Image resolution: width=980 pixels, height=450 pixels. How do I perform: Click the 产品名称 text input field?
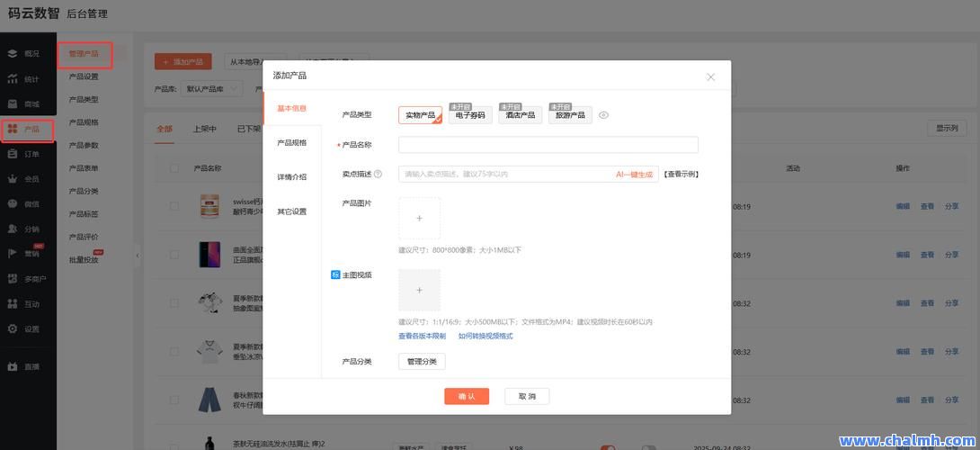click(x=548, y=145)
